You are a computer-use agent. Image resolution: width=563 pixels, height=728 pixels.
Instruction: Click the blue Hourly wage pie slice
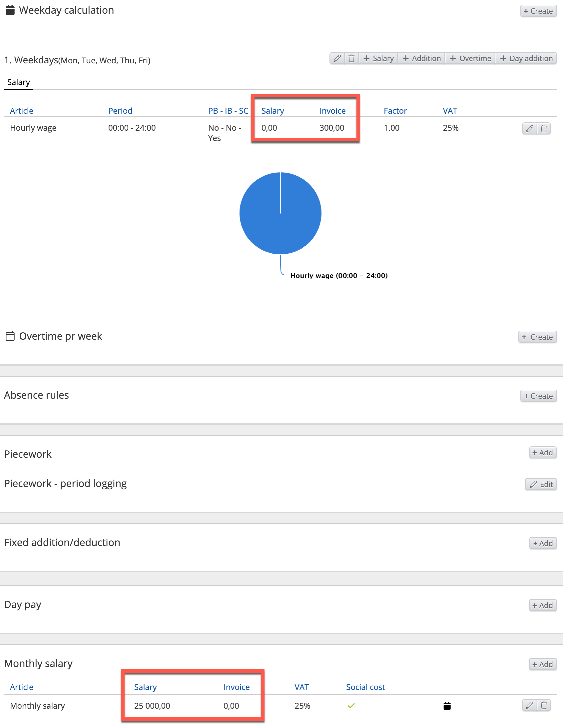pos(267,220)
